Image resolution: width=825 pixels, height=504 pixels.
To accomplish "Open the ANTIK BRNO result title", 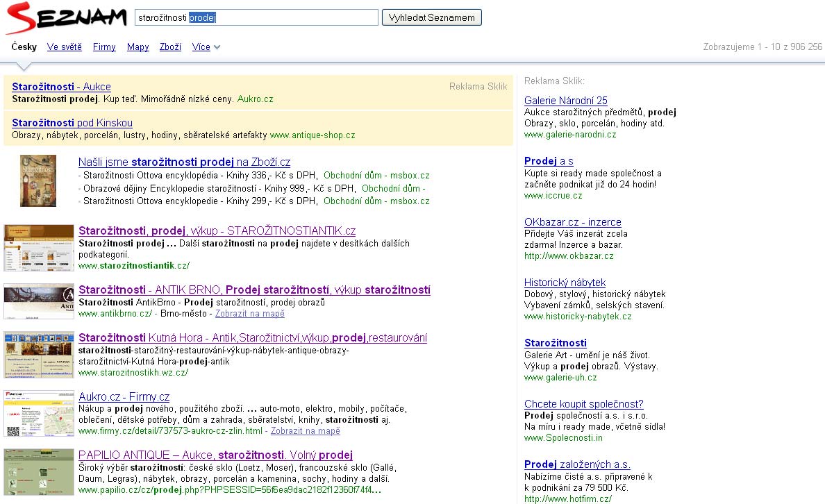I will (254, 290).
